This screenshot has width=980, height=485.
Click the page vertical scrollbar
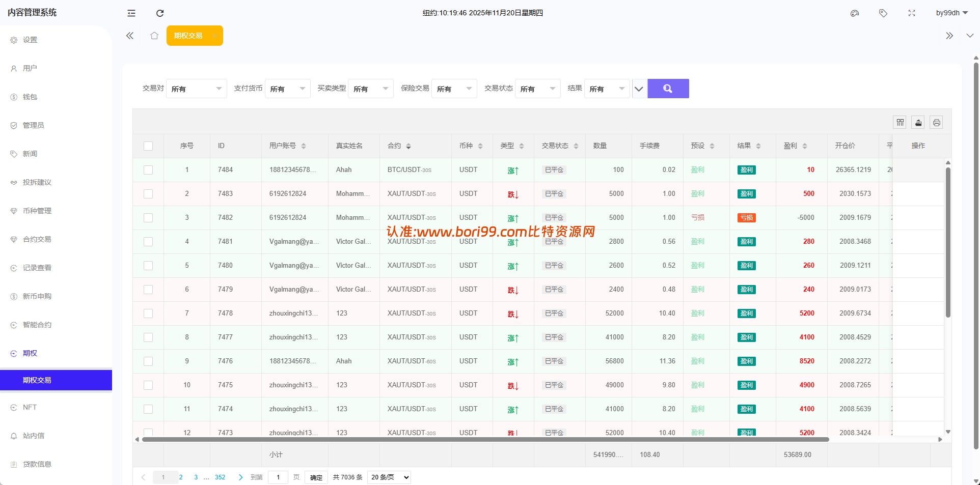[x=976, y=256]
